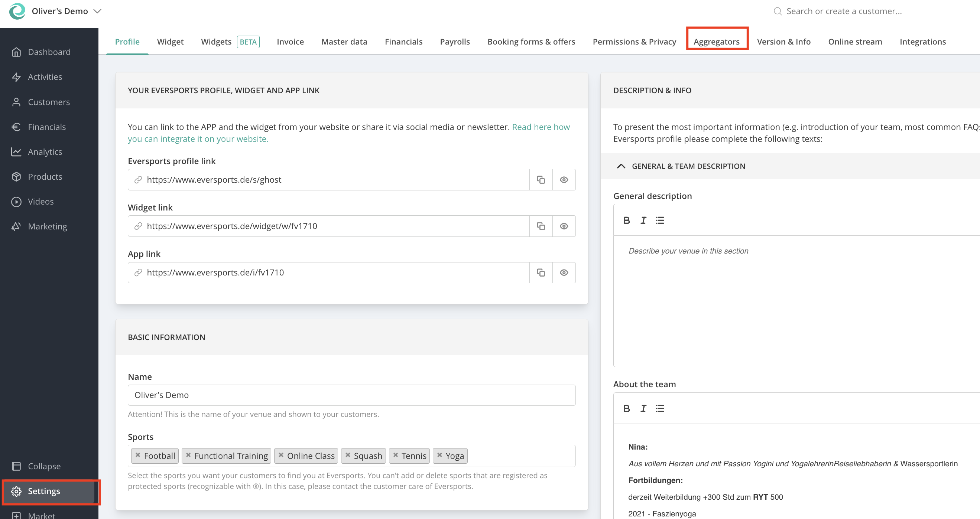Toggle bold in About the team editor
The height and width of the screenshot is (519, 980).
pyautogui.click(x=627, y=408)
